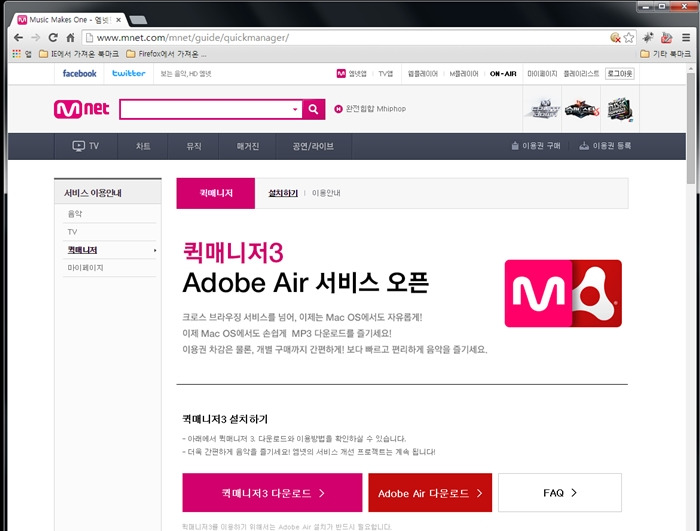
Task: Open the 매거진 navigation menu
Action: point(248,146)
